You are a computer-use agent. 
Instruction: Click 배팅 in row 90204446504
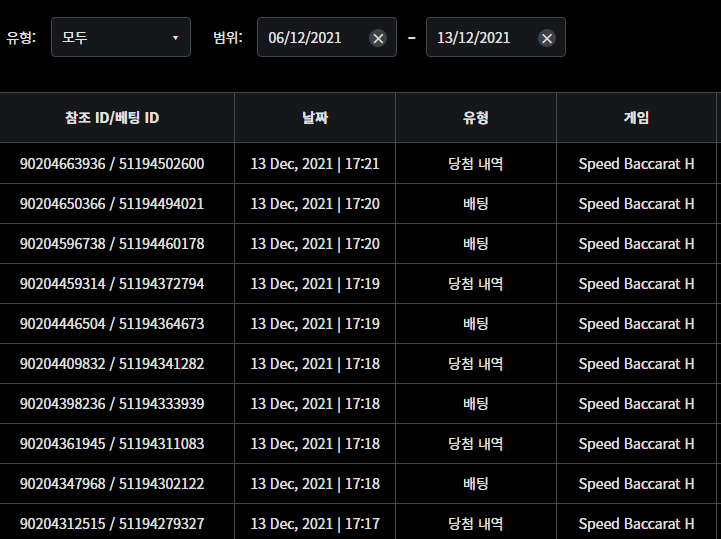(475, 324)
